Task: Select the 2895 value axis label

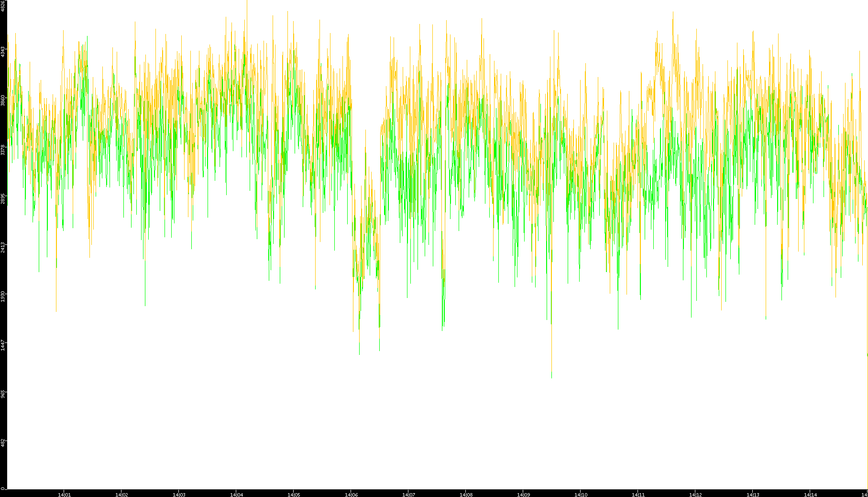Action: [3, 198]
